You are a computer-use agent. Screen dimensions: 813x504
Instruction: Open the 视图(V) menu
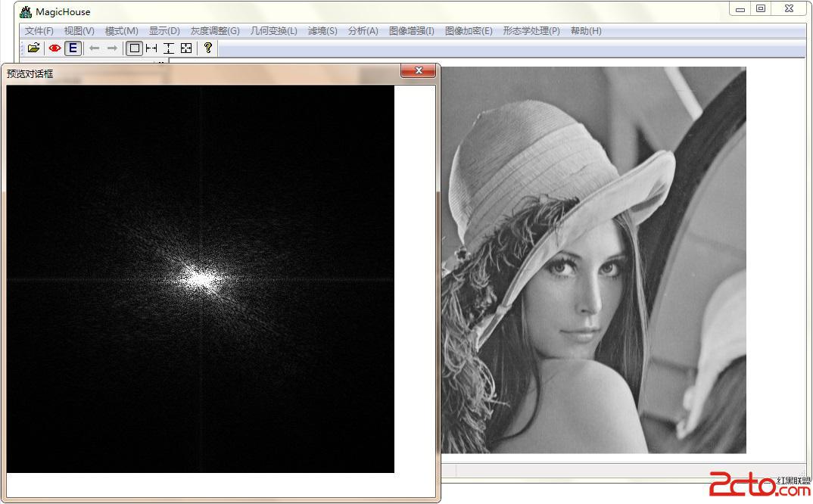coord(79,30)
